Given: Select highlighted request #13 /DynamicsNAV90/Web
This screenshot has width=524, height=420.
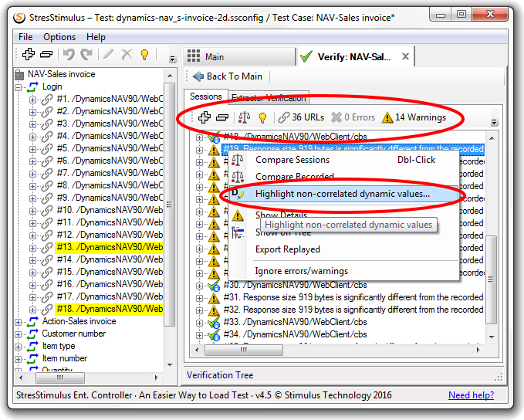Looking at the screenshot, I should (110, 247).
